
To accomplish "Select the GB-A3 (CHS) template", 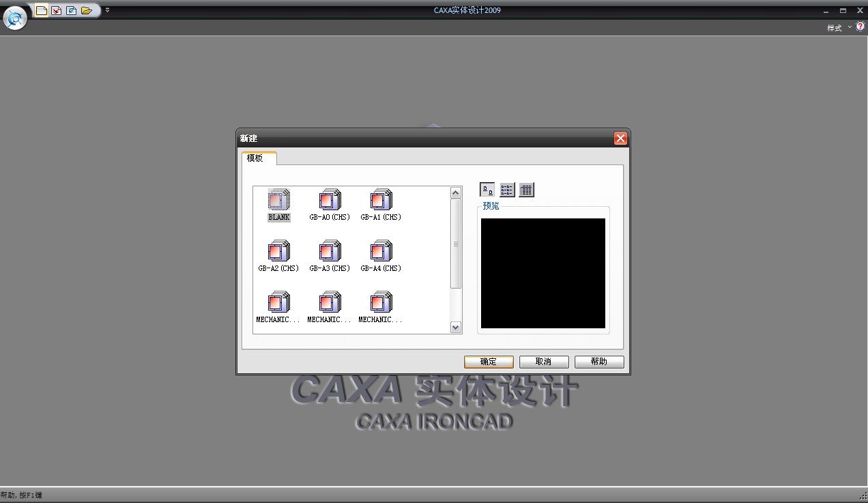I will coord(330,257).
